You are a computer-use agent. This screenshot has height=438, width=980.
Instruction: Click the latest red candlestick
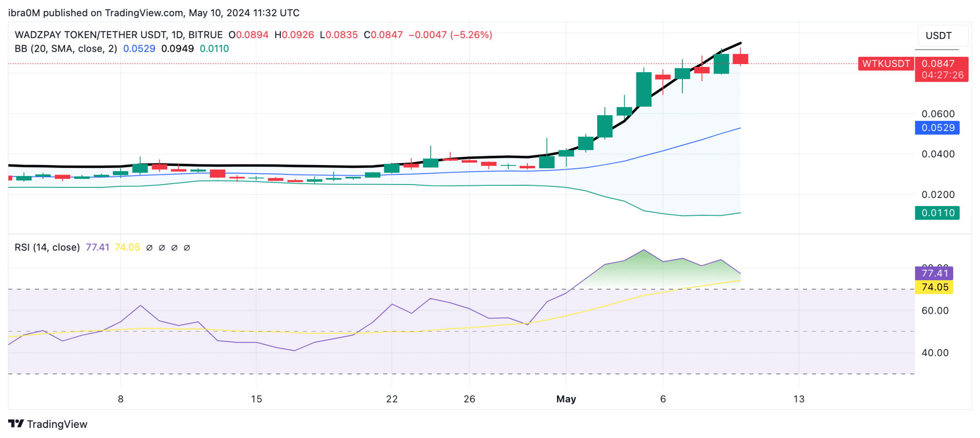click(x=740, y=59)
